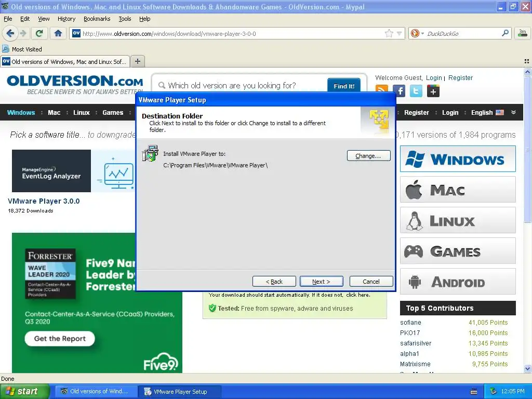Select Games in the site navigation bar
This screenshot has width=532, height=399.
113,113
